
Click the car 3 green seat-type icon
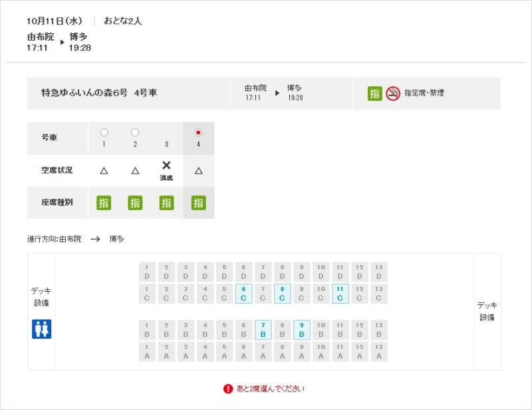pyautogui.click(x=167, y=203)
